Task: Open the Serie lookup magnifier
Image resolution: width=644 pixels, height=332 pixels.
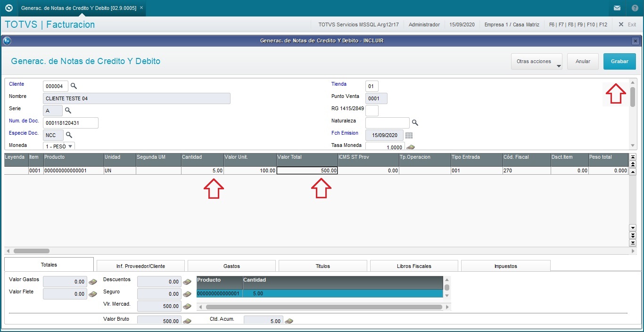Action: pyautogui.click(x=68, y=110)
